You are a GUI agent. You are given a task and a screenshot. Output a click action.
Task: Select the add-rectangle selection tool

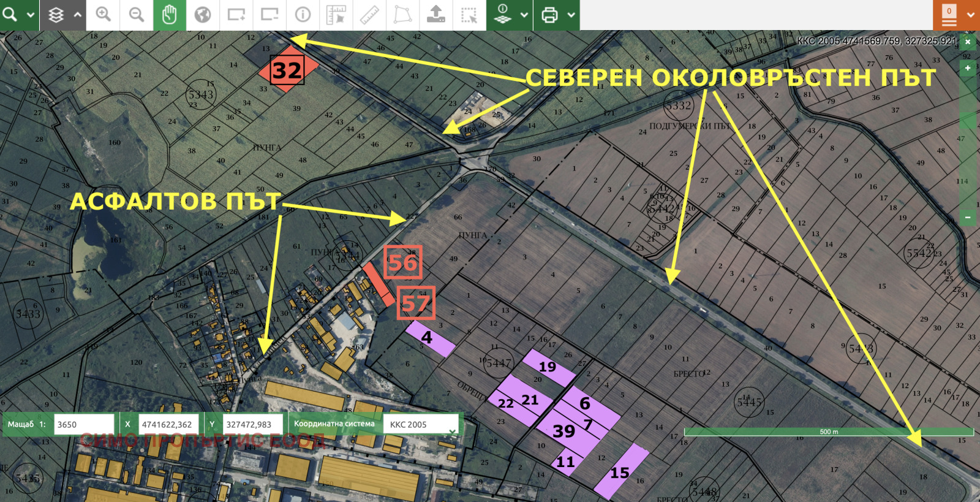pos(236,15)
